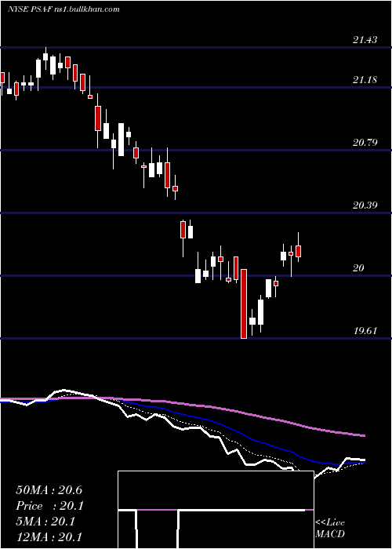
Task: Select the 21.43 price level label
Action: click(x=365, y=39)
